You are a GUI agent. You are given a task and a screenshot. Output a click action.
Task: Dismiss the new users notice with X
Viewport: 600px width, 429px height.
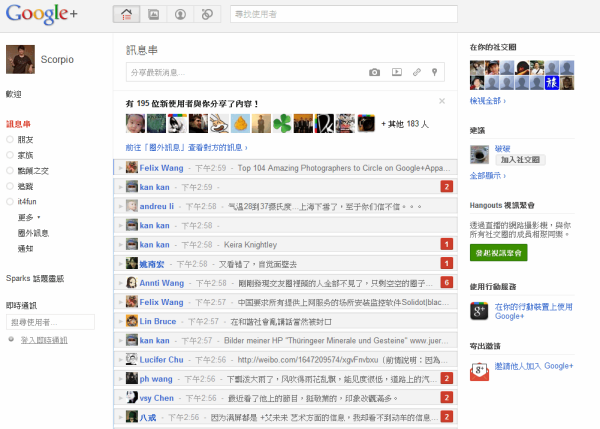(x=442, y=101)
